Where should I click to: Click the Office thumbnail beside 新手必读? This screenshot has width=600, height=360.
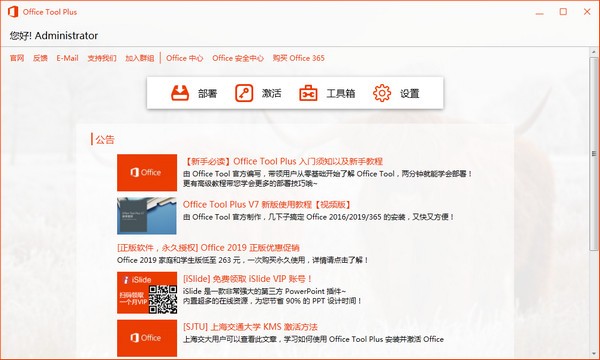coord(147,173)
